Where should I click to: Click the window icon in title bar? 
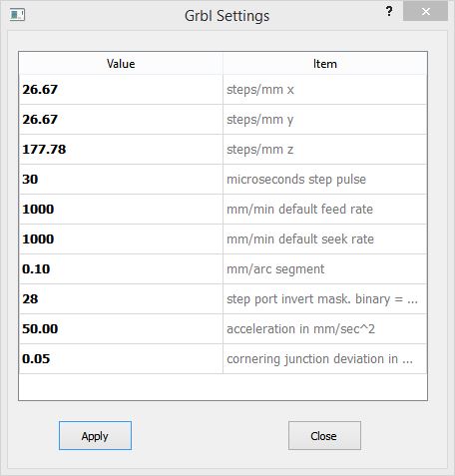[x=17, y=14]
